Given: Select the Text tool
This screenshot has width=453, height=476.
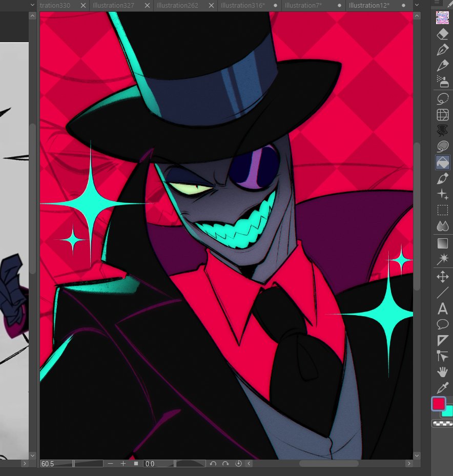Looking at the screenshot, I should [x=442, y=308].
